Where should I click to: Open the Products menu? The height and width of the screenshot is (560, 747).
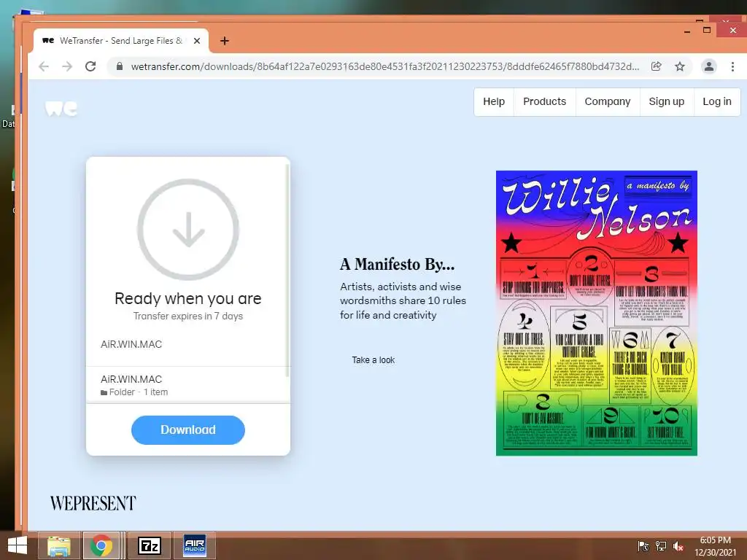(x=544, y=101)
